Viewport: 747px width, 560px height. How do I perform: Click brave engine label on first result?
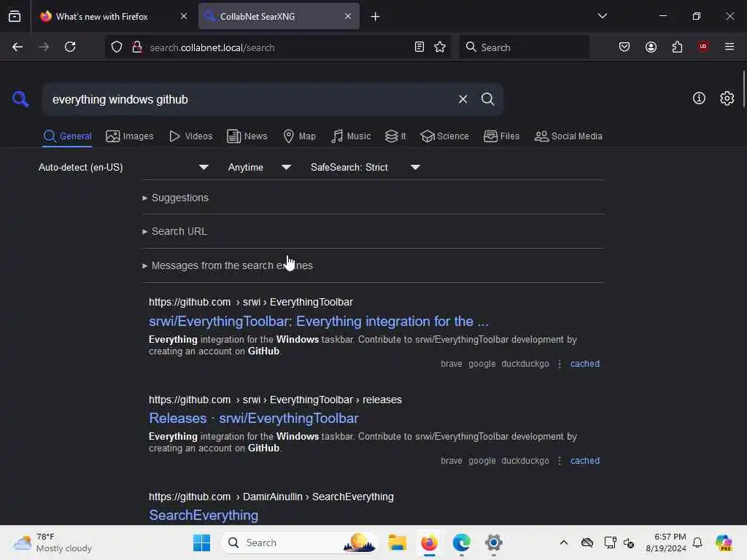pos(451,364)
